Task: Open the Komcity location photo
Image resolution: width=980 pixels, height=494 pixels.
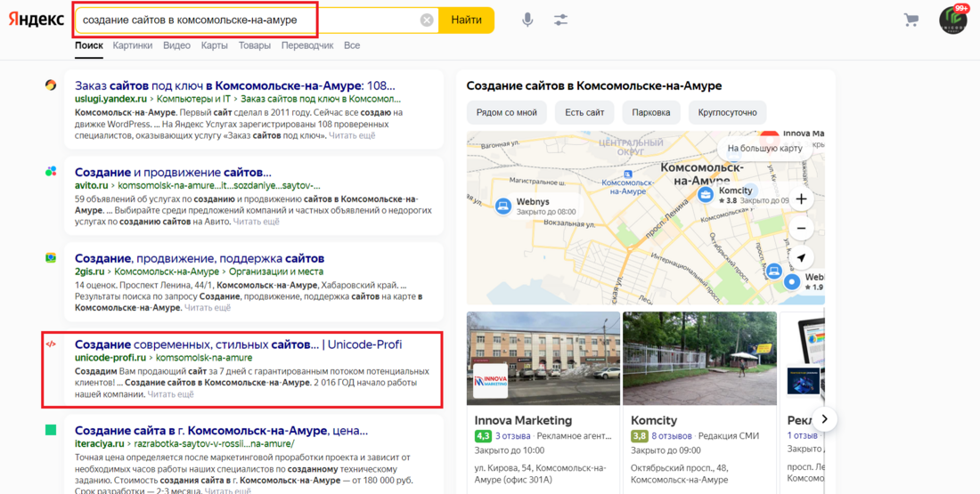Action: coord(699,359)
